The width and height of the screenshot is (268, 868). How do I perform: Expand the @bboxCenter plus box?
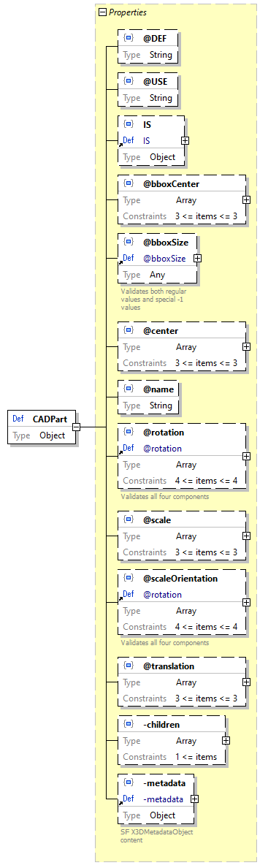tap(246, 200)
